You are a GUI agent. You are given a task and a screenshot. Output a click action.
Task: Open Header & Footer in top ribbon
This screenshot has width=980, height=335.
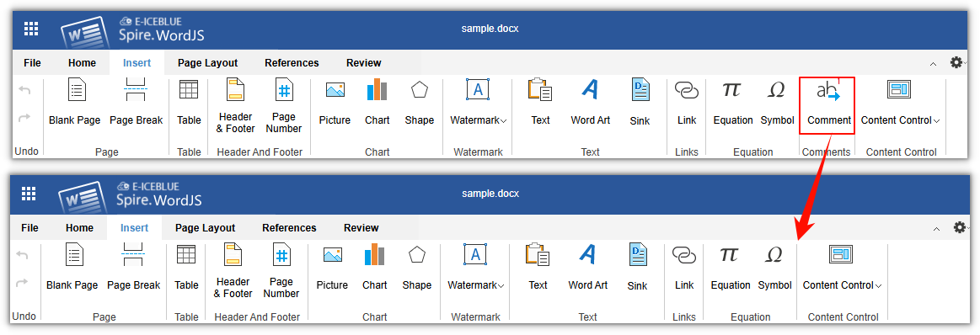(x=236, y=106)
